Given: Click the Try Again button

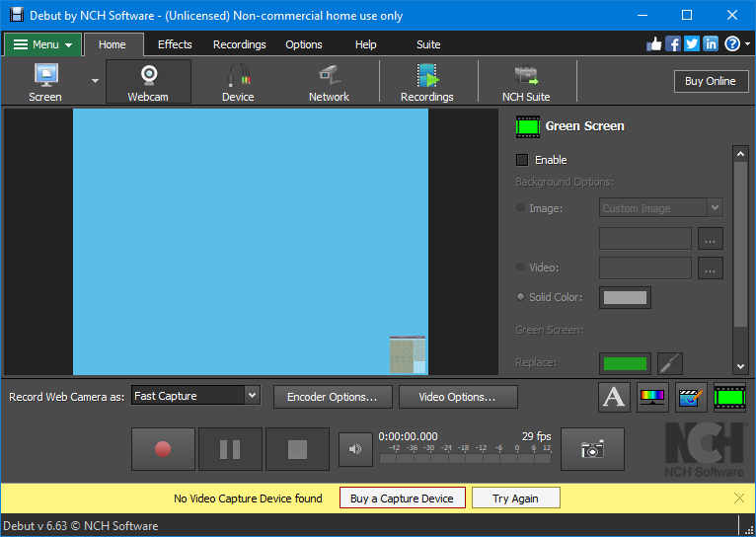Looking at the screenshot, I should click(515, 498).
